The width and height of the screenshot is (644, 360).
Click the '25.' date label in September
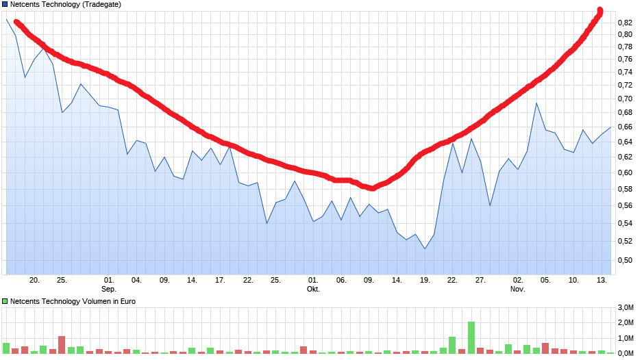[275, 281]
